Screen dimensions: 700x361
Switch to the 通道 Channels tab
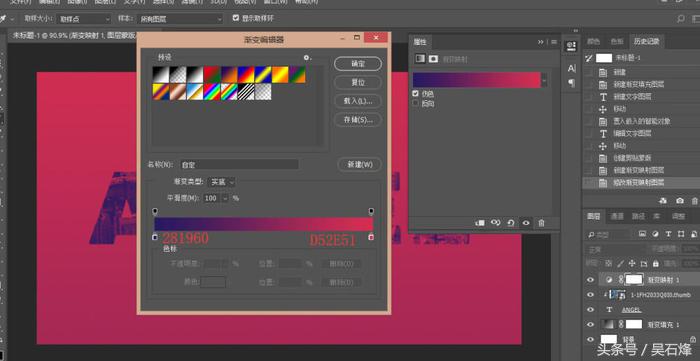(617, 216)
